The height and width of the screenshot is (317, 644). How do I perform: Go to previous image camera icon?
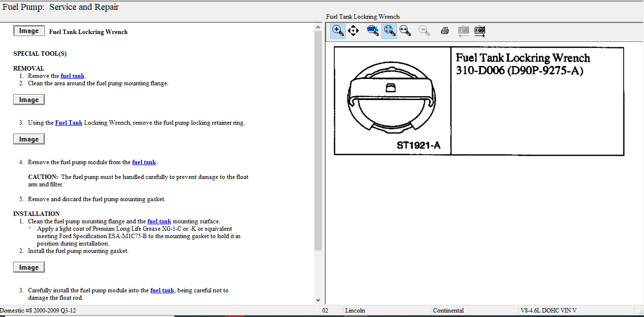[463, 31]
